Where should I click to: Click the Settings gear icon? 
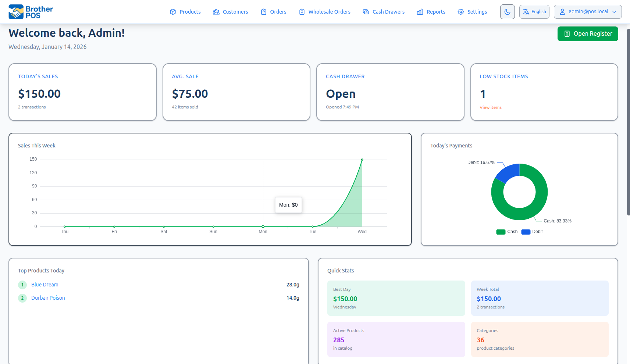click(460, 11)
